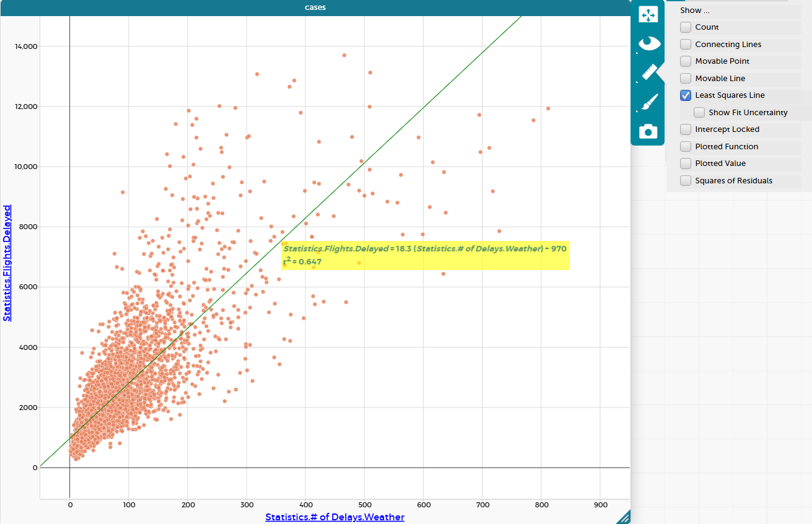Tick the Plotted Value checkbox
The height and width of the screenshot is (524, 812).
[686, 164]
